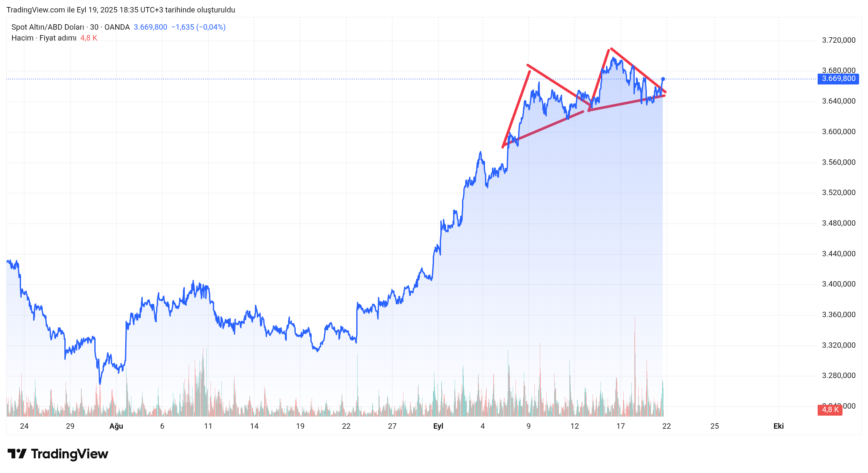Click the Eyl month label on time axis

[438, 426]
